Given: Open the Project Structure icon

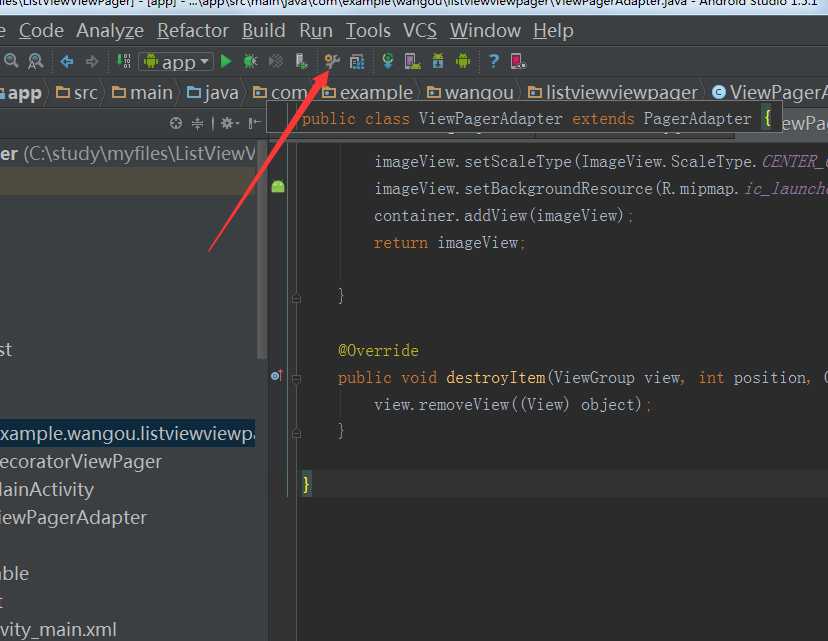Looking at the screenshot, I should click(x=357, y=62).
